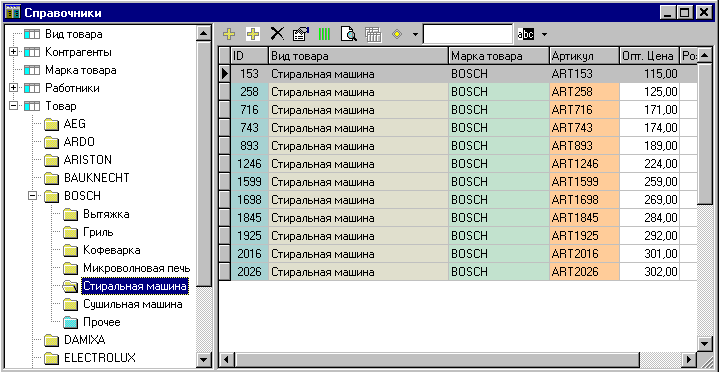Image resolution: width=719 pixels, height=372 pixels.
Task: Sort by the ID column header
Action: (x=249, y=56)
